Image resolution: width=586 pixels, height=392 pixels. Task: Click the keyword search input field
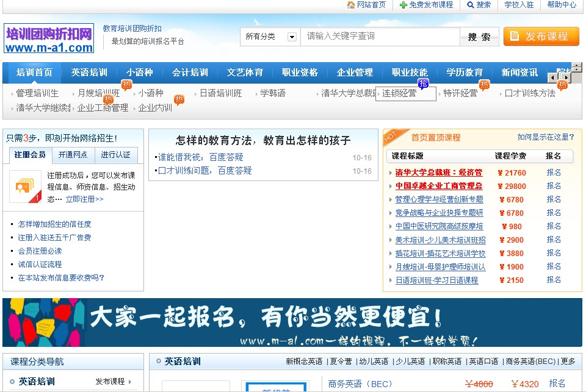click(x=380, y=37)
